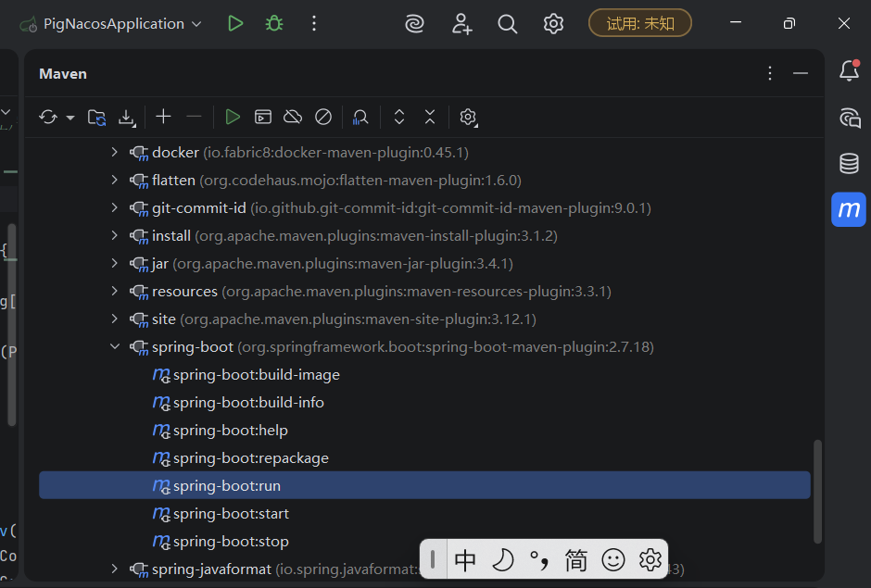
Task: Toggle IME punctuation mode button
Action: coord(539,559)
